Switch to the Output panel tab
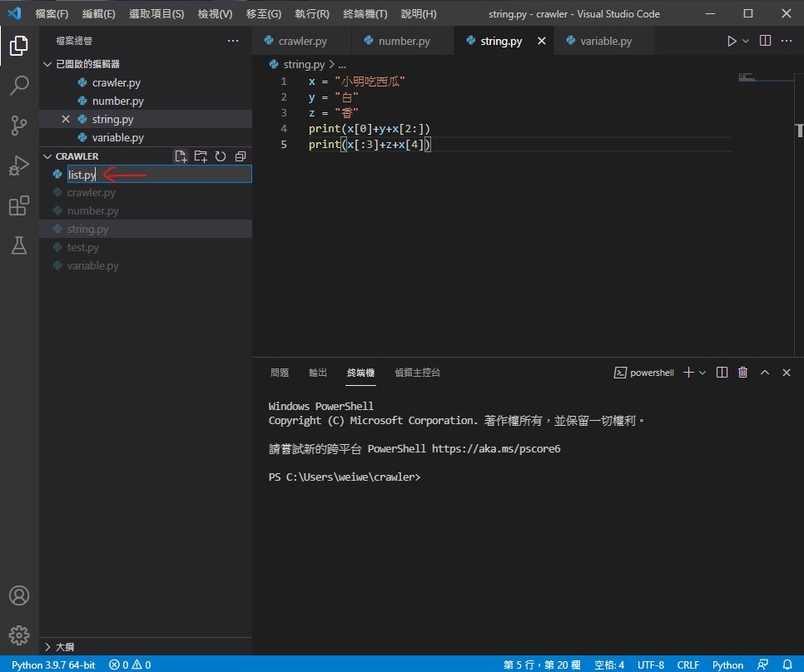The image size is (804, 672). coord(318,373)
